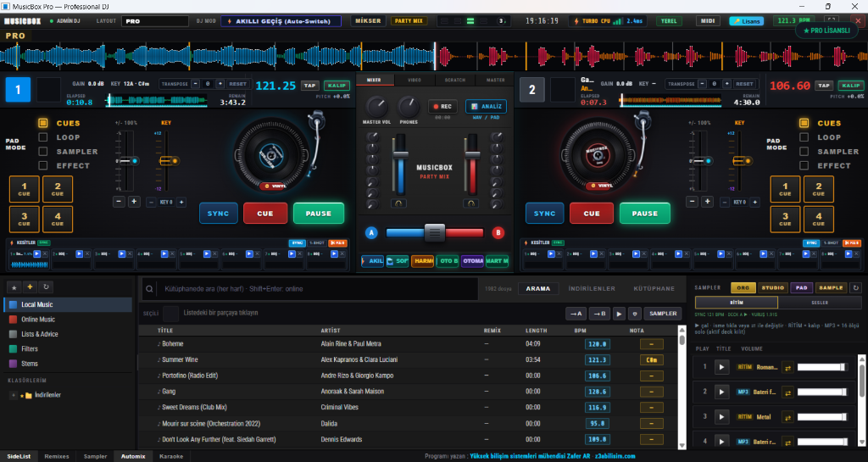Toggle CUES pad mode on right deck
The image size is (868, 462).
click(x=804, y=123)
